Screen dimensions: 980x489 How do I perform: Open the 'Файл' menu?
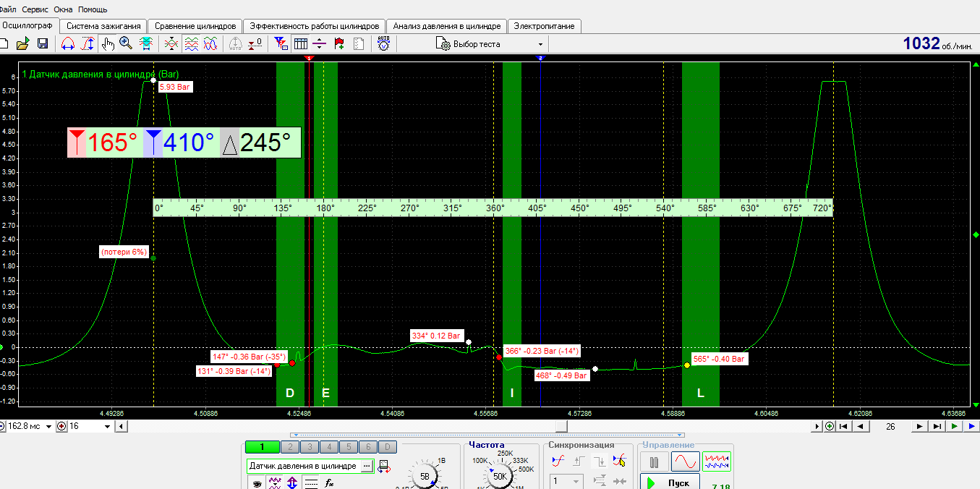tap(8, 9)
